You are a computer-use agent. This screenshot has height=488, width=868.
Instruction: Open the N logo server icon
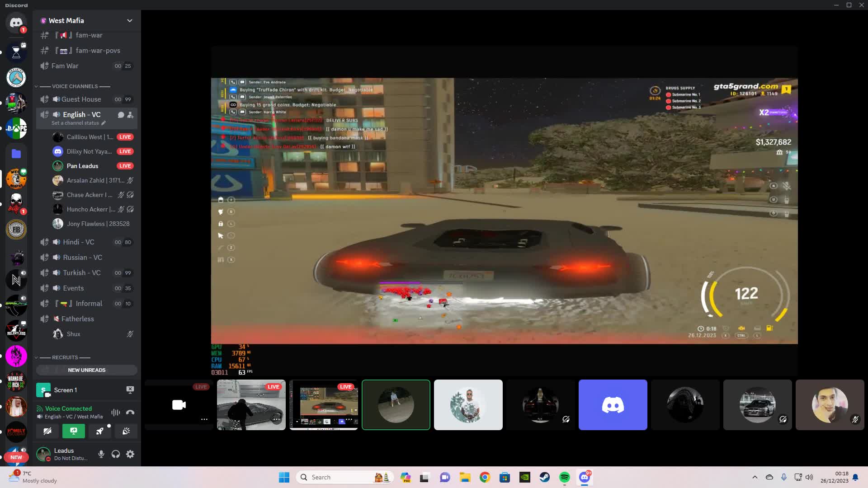pyautogui.click(x=16, y=280)
